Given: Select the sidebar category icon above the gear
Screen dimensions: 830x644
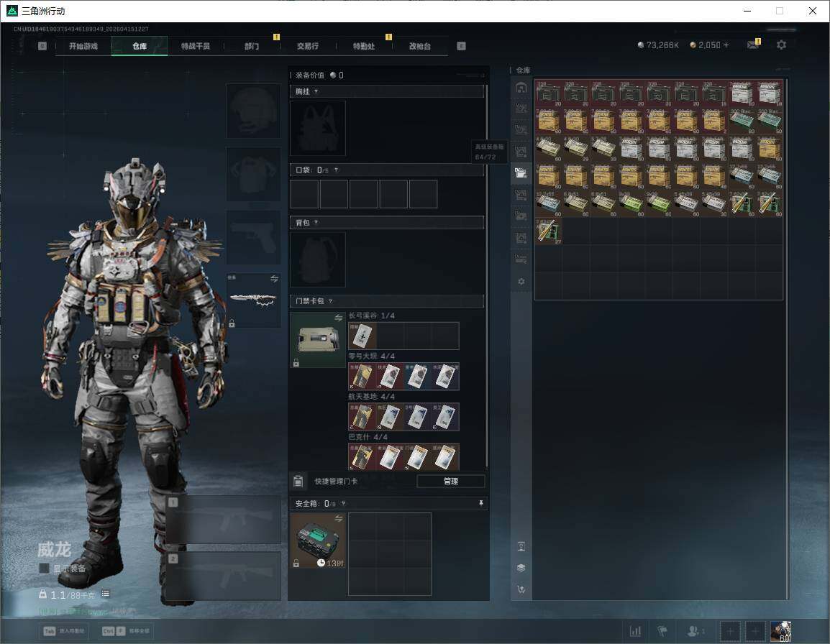Looking at the screenshot, I should 521,259.
